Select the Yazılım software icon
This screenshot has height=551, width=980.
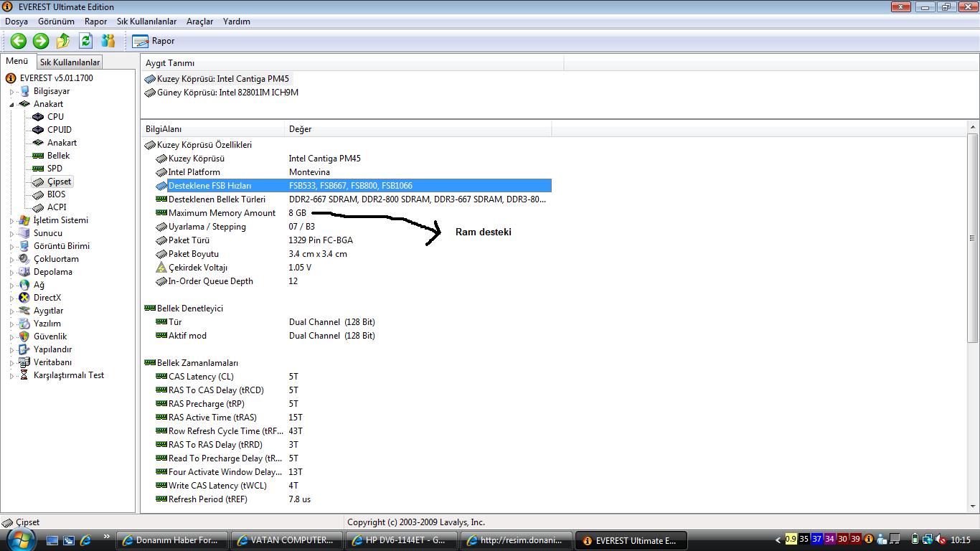click(24, 324)
